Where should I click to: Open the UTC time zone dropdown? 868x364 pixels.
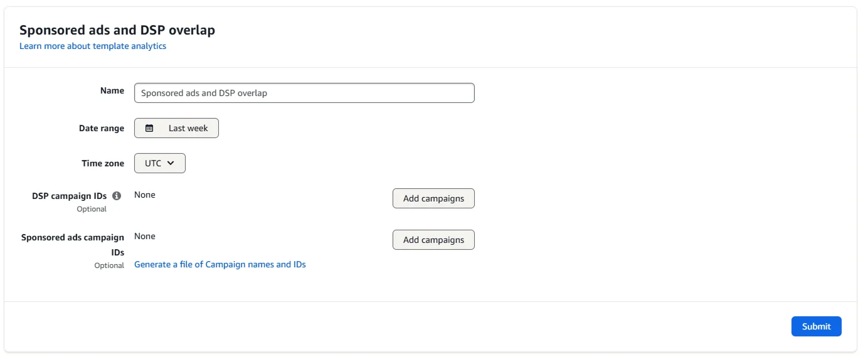pos(159,163)
